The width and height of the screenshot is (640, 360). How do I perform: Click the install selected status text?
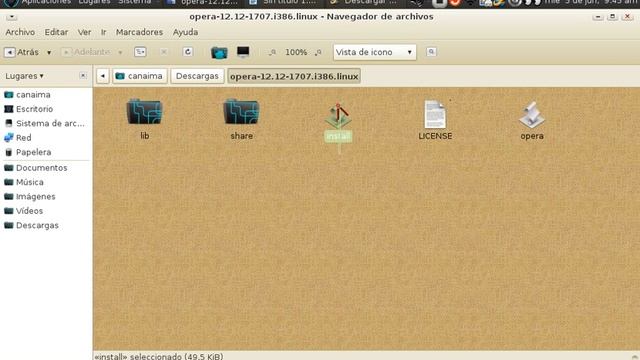pos(159,356)
